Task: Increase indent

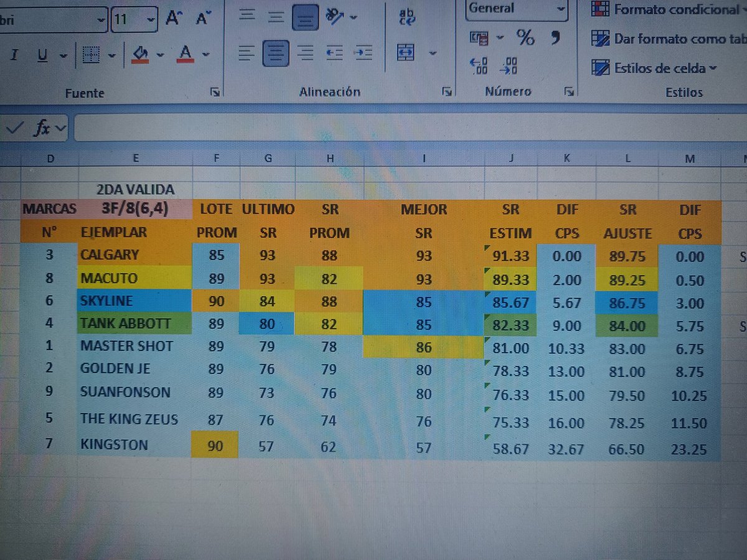Action: [x=364, y=54]
